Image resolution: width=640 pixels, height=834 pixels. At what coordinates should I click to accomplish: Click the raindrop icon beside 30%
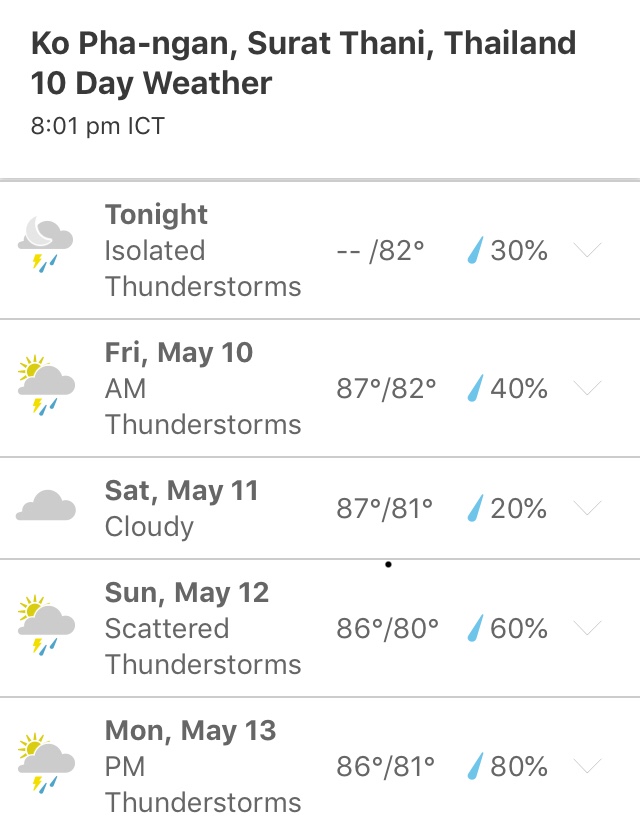click(x=475, y=250)
